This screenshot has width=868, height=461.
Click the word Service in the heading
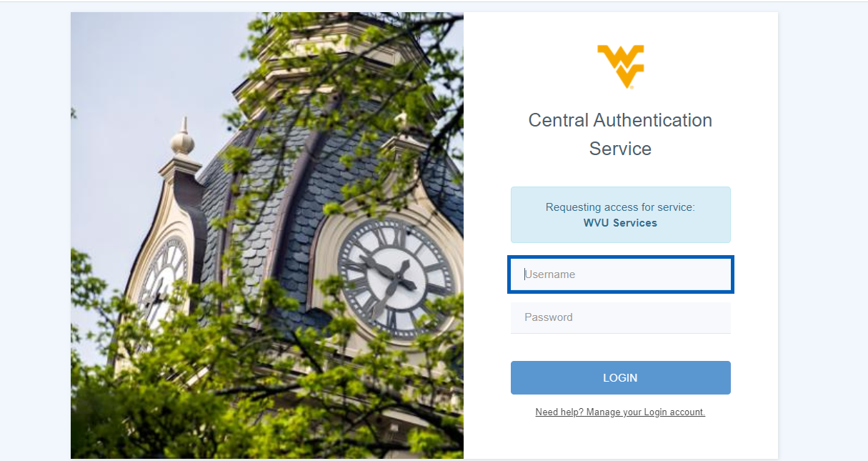pyautogui.click(x=620, y=149)
